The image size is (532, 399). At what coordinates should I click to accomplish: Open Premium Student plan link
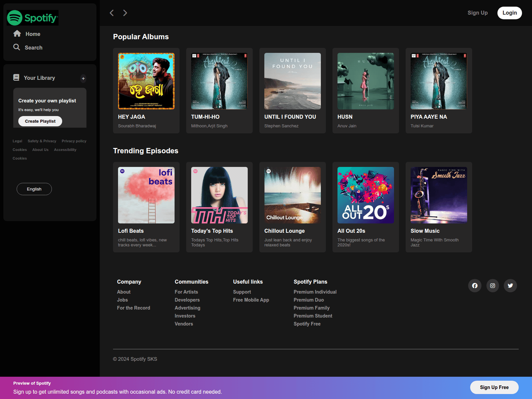(313, 316)
